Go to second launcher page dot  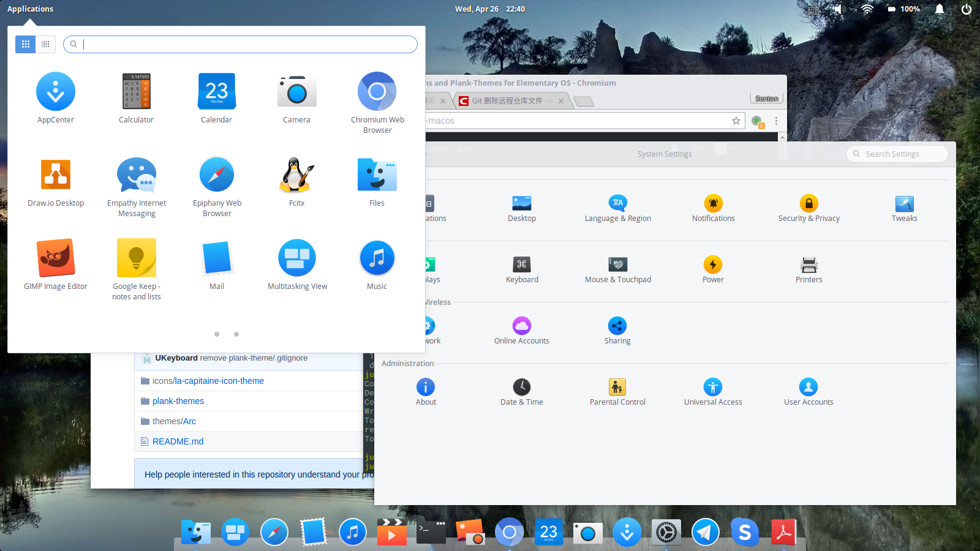236,334
